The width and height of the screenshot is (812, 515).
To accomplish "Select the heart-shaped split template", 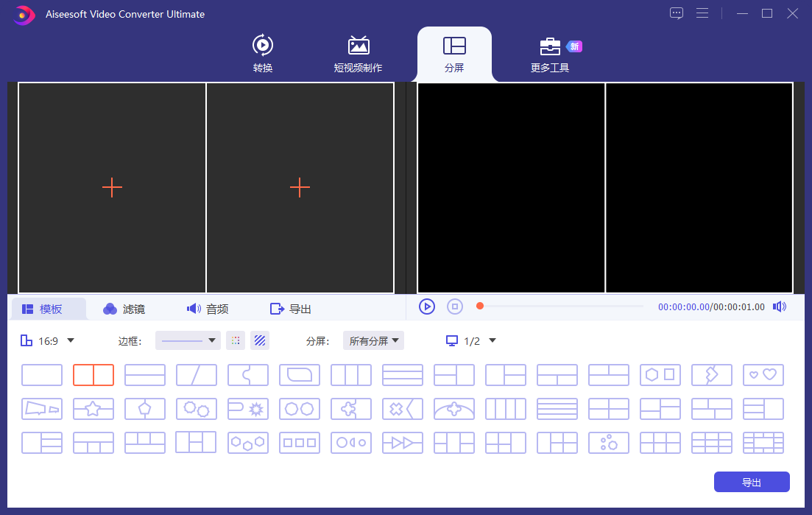I will point(763,374).
